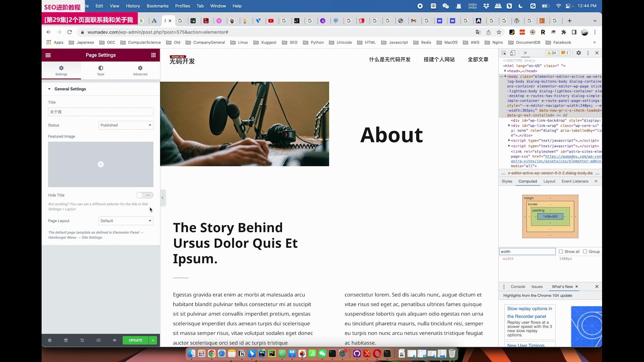Screen dimensions: 644x362
Task: Open the Chrome three-dot menu
Action: 595,32
